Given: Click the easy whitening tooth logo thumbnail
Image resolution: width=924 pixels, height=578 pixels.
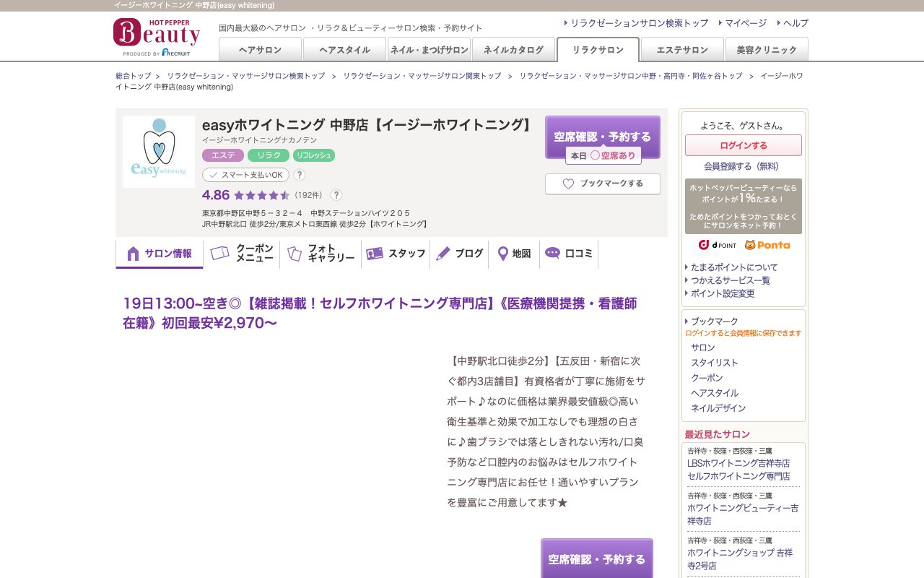Looking at the screenshot, I should (159, 151).
